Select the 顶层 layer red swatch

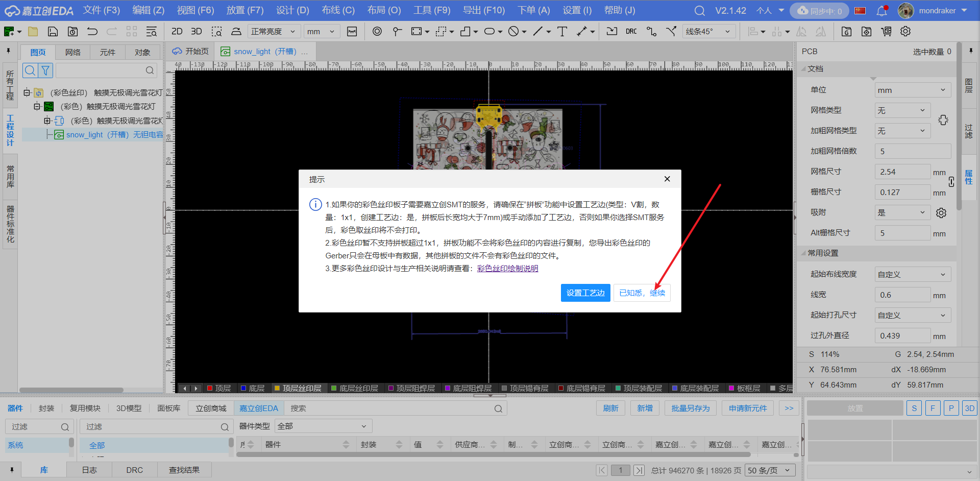pyautogui.click(x=210, y=388)
